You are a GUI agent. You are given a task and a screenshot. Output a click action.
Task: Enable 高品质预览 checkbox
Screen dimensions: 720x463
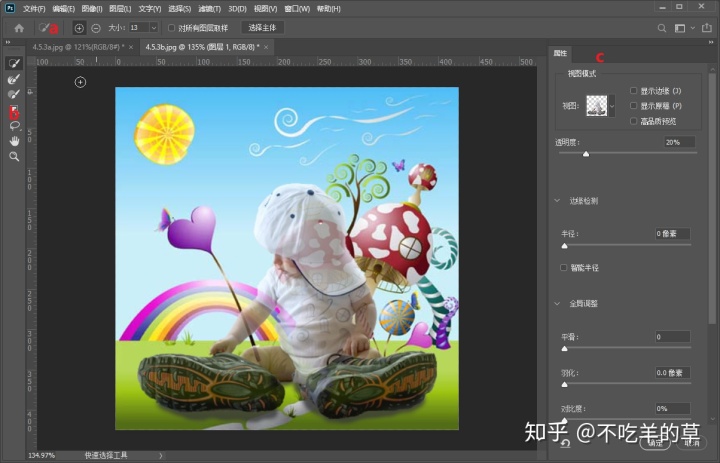[x=634, y=121]
